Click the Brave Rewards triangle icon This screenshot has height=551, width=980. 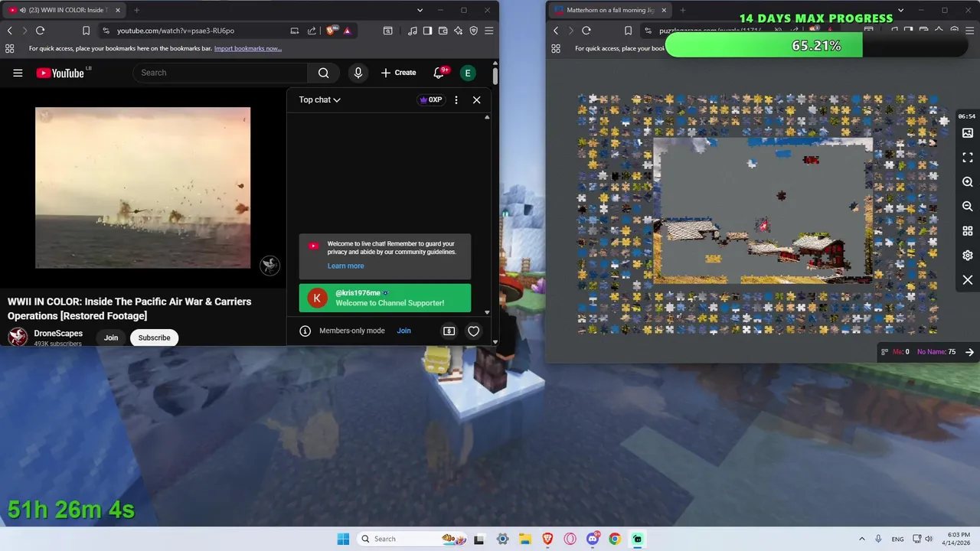[347, 31]
